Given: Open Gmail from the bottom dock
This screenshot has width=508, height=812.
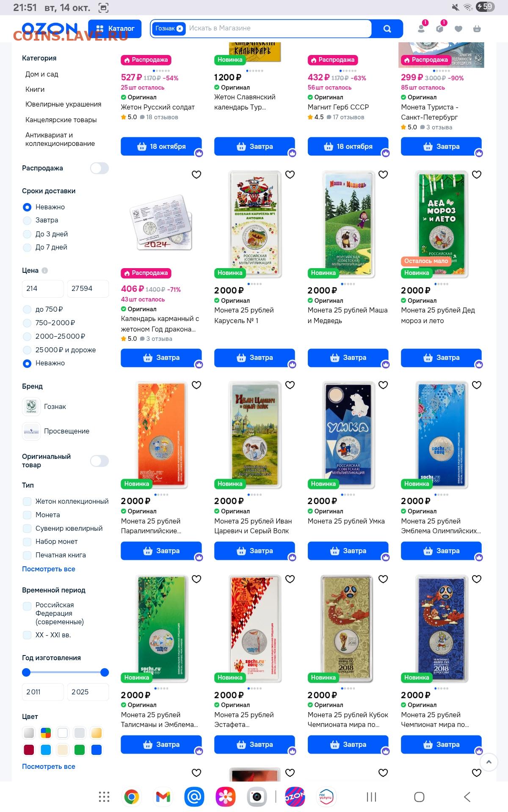Looking at the screenshot, I should pos(163,797).
